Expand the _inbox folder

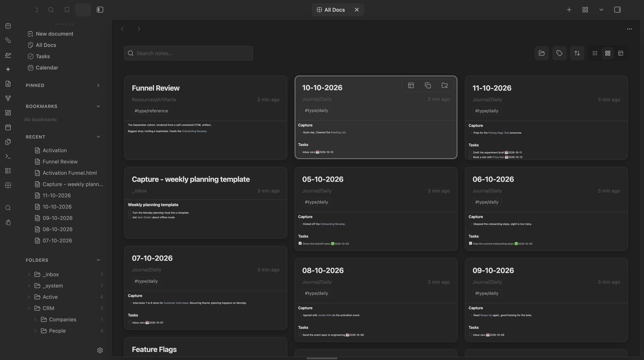tap(29, 274)
